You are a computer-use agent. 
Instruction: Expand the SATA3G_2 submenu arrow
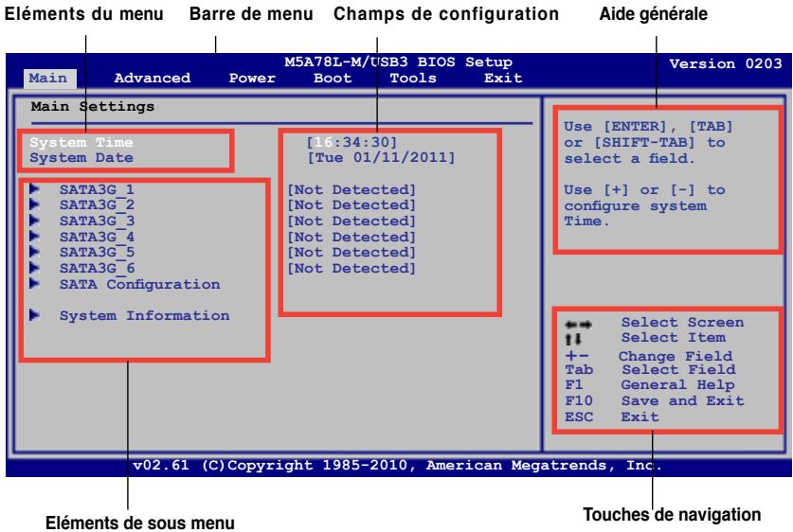[34, 204]
